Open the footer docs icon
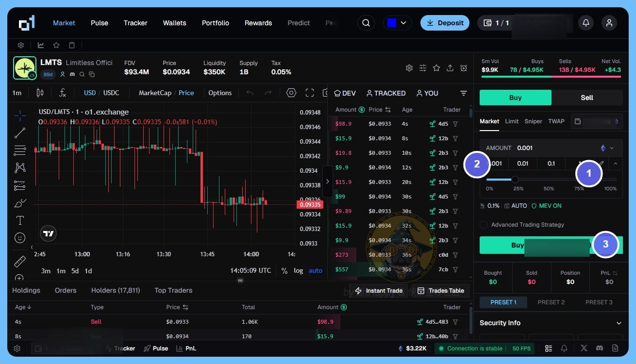The height and width of the screenshot is (364, 636). pos(615,348)
